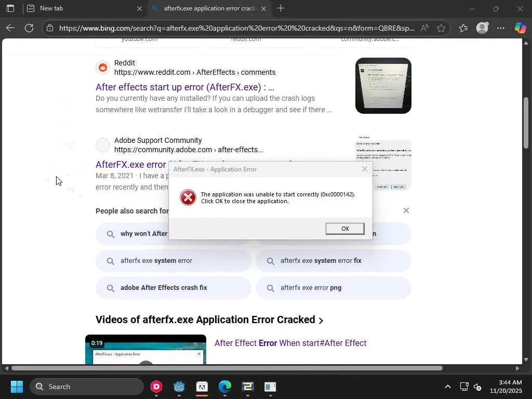Open the tab actions menu icon

pyautogui.click(x=10, y=8)
